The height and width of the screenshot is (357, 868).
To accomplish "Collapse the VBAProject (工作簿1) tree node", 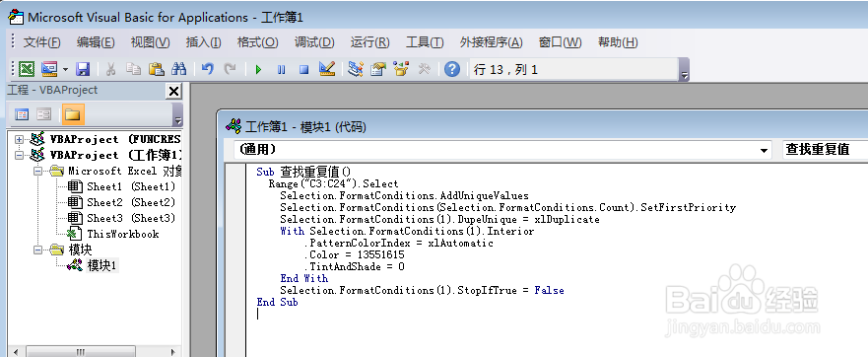I will (x=20, y=155).
